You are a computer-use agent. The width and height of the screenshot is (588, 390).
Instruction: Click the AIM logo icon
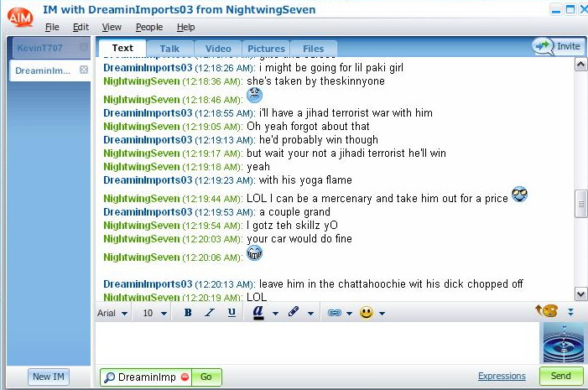pyautogui.click(x=21, y=17)
